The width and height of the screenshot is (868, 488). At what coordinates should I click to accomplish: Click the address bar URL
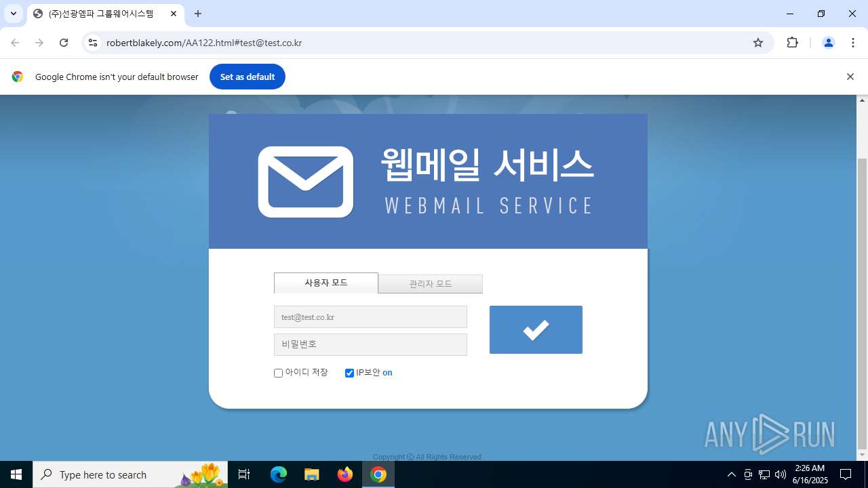point(204,43)
